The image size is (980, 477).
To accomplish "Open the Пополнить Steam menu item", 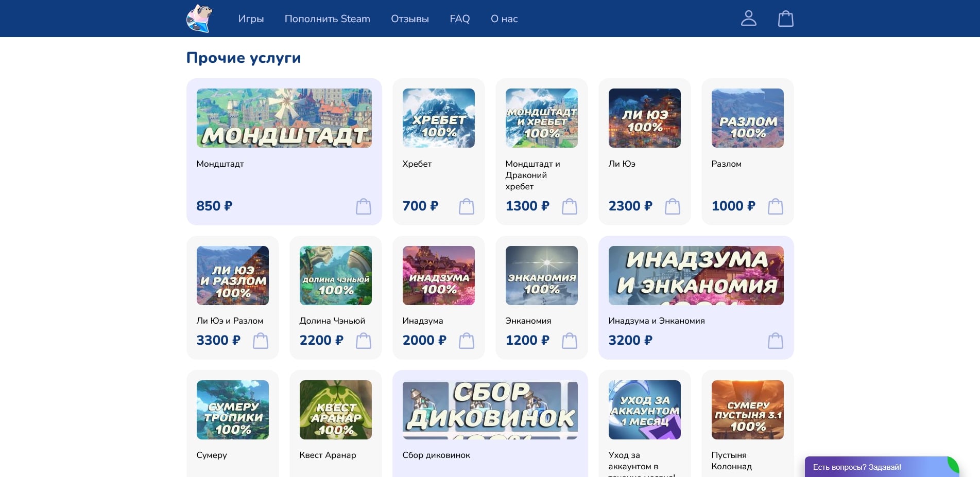I will point(328,19).
